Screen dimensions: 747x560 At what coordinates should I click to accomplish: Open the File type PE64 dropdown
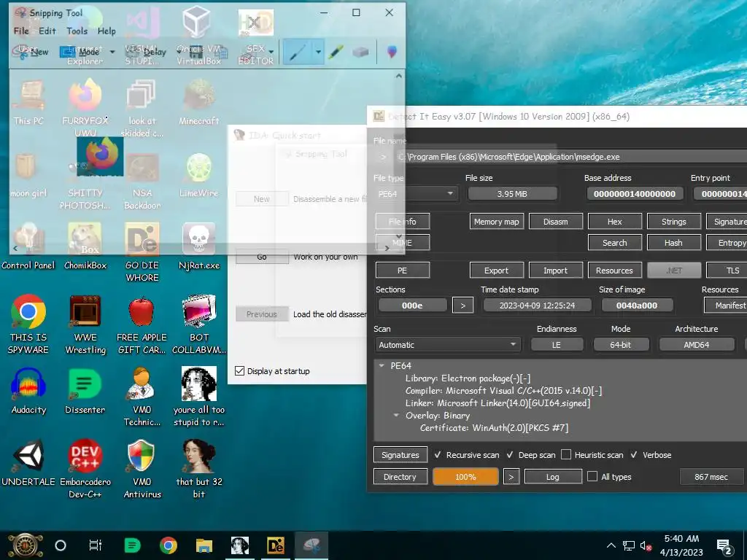417,194
